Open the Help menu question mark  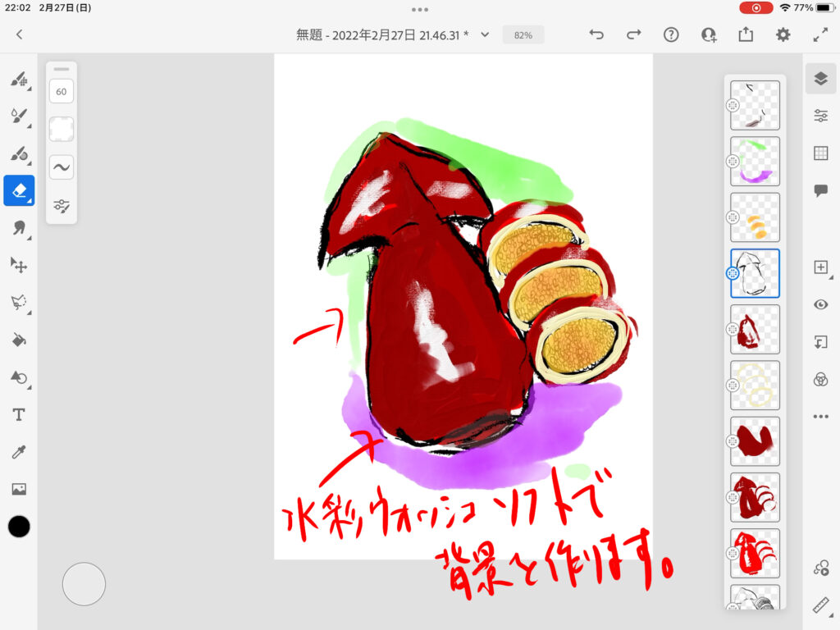tap(671, 34)
